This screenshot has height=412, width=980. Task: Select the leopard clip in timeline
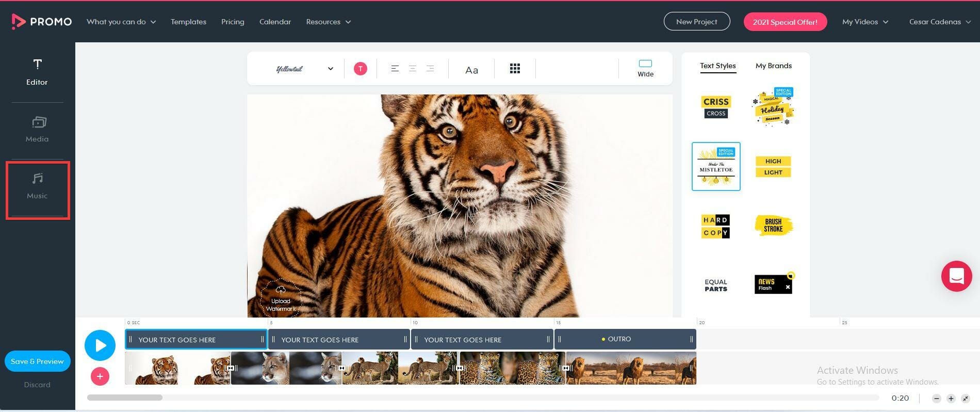point(513,368)
